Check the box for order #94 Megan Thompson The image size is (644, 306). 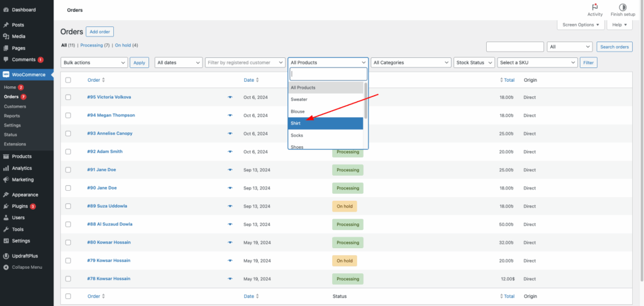[68, 115]
